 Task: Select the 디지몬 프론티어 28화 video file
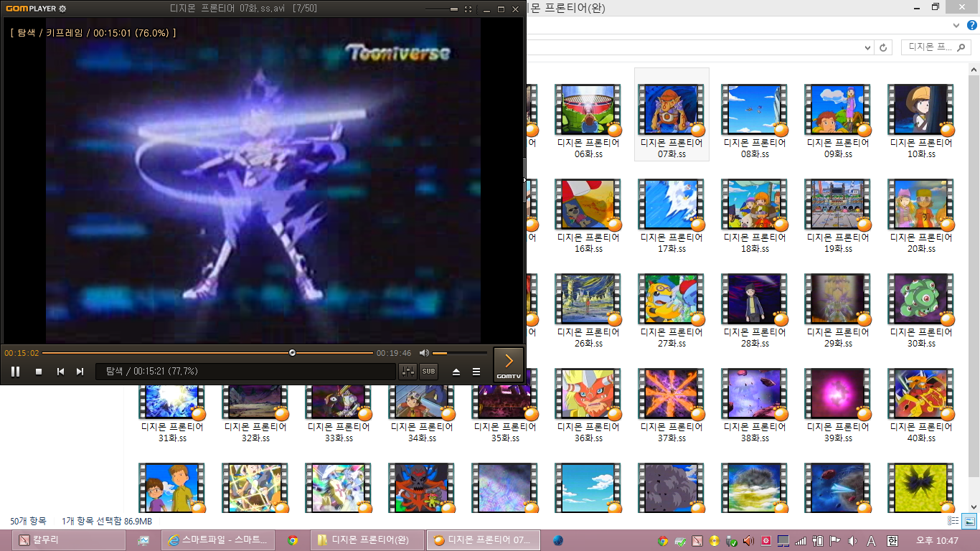755,311
